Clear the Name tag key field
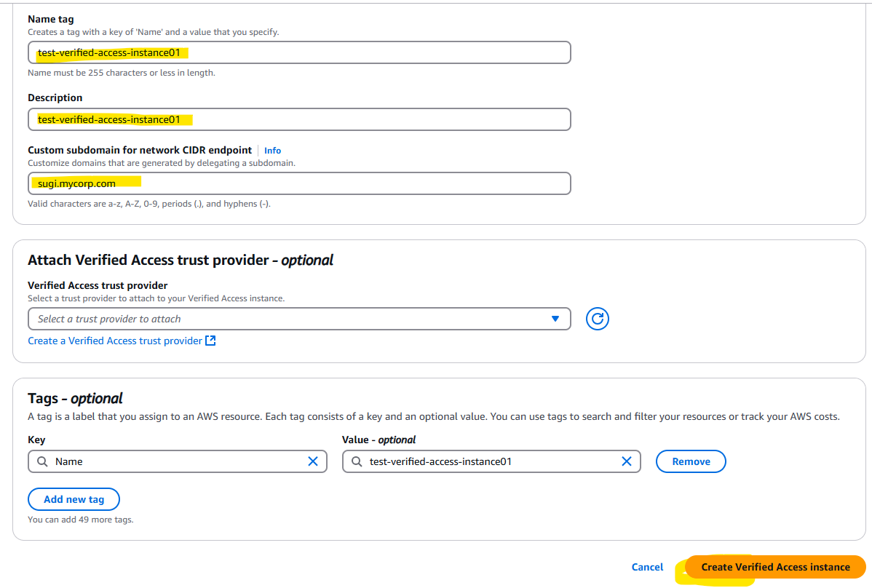The width and height of the screenshot is (872, 588). click(x=313, y=461)
